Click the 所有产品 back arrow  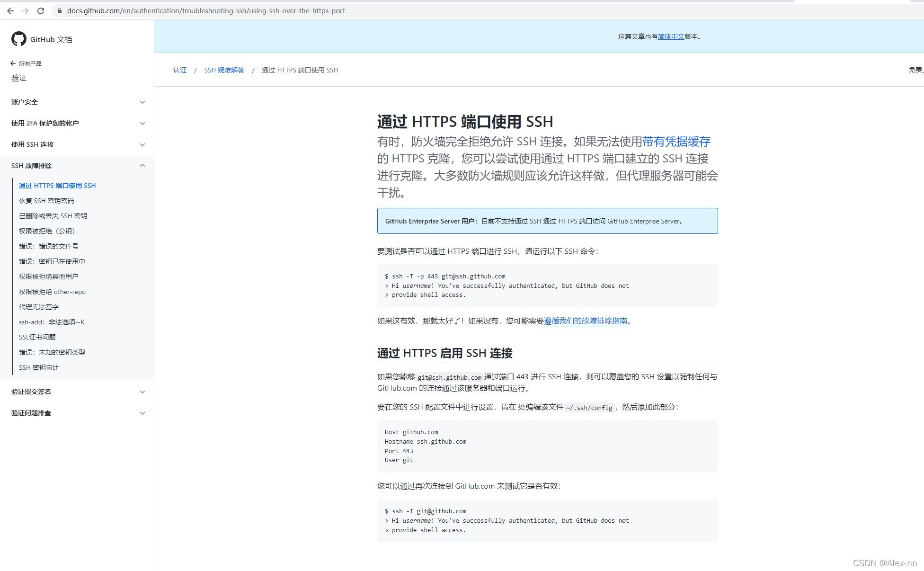pyautogui.click(x=13, y=63)
